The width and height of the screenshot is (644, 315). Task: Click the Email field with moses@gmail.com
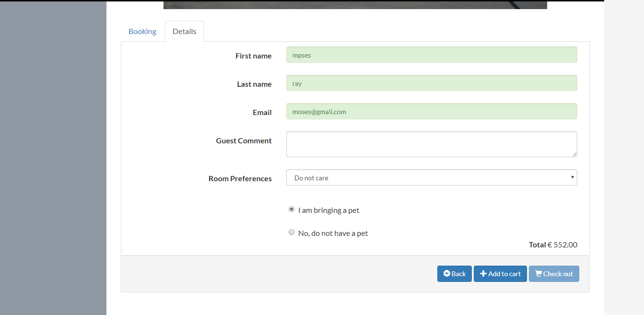pos(432,111)
